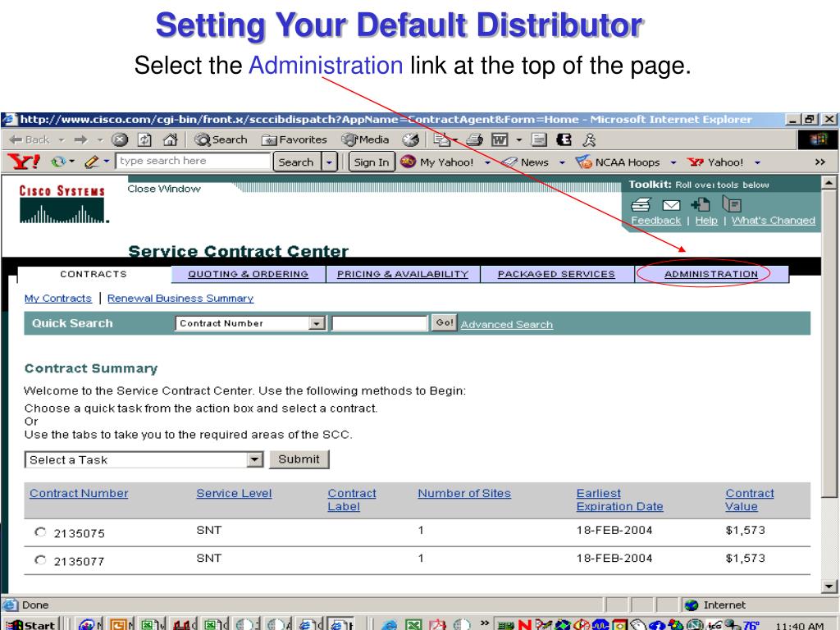The width and height of the screenshot is (840, 630).
Task: Click the Messenger person icon
Action: click(589, 139)
